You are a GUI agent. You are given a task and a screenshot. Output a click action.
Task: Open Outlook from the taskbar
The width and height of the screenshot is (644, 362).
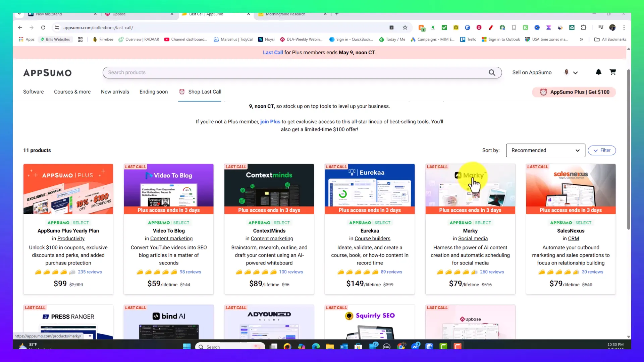(344, 347)
